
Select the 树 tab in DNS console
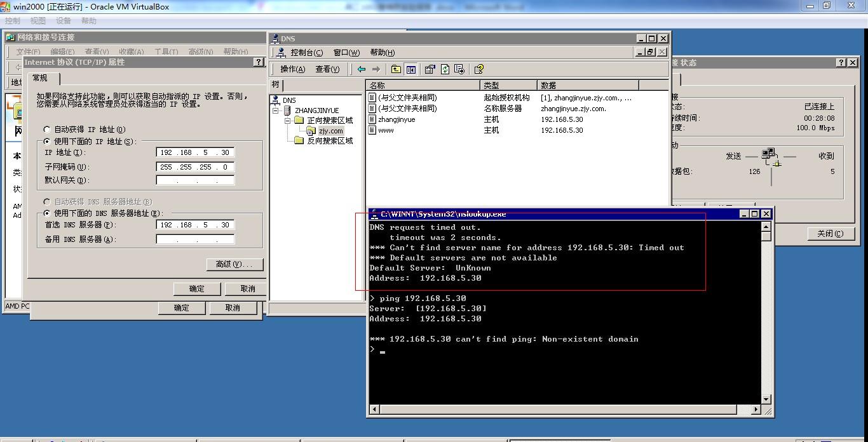pos(276,84)
